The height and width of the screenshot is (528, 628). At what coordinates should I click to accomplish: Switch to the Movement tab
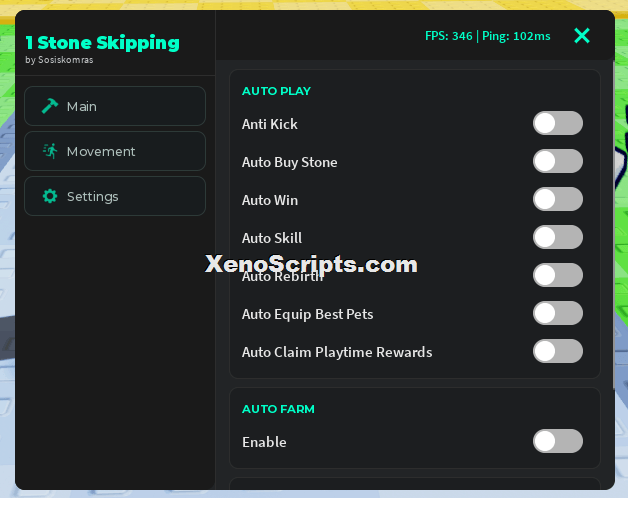click(x=115, y=151)
